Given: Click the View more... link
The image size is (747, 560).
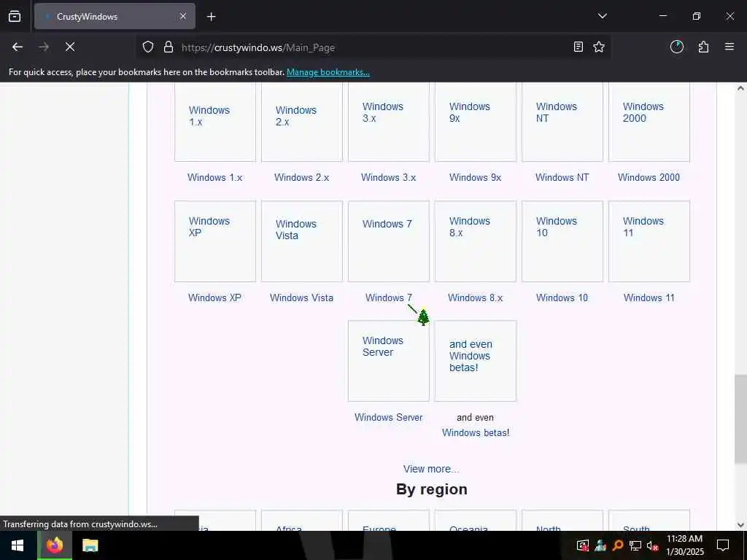Looking at the screenshot, I should 431,469.
